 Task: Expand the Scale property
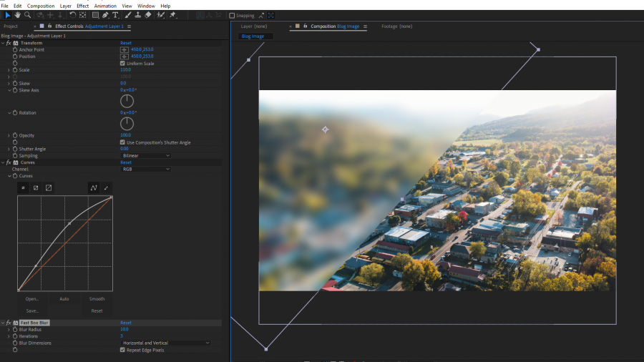pyautogui.click(x=9, y=70)
